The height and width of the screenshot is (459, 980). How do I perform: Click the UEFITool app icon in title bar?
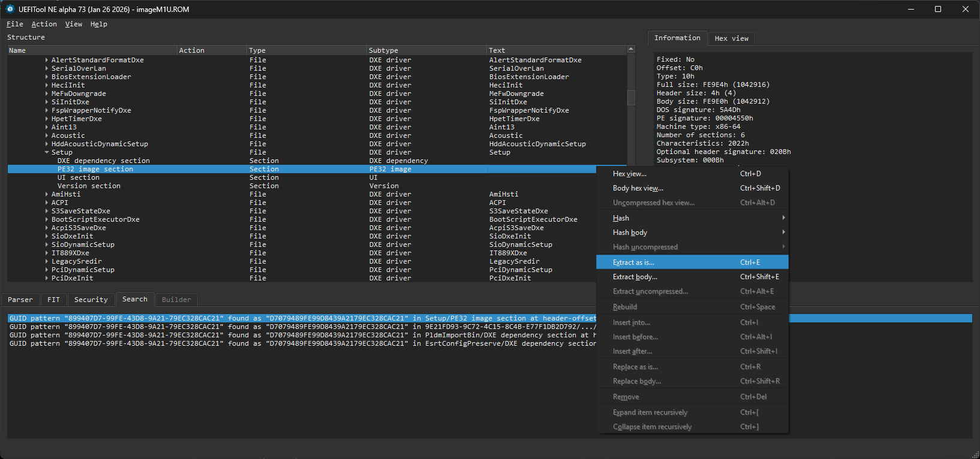click(x=10, y=9)
